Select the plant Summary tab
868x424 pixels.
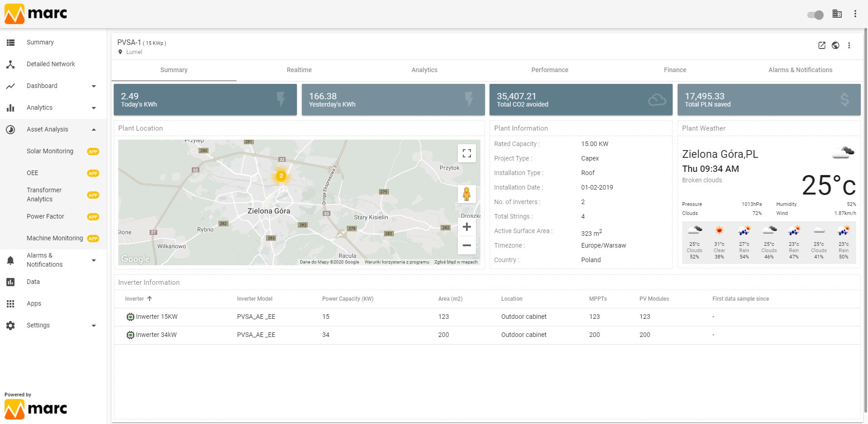point(174,70)
